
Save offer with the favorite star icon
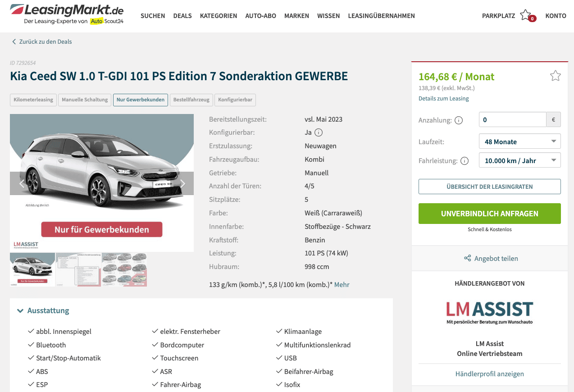click(555, 76)
